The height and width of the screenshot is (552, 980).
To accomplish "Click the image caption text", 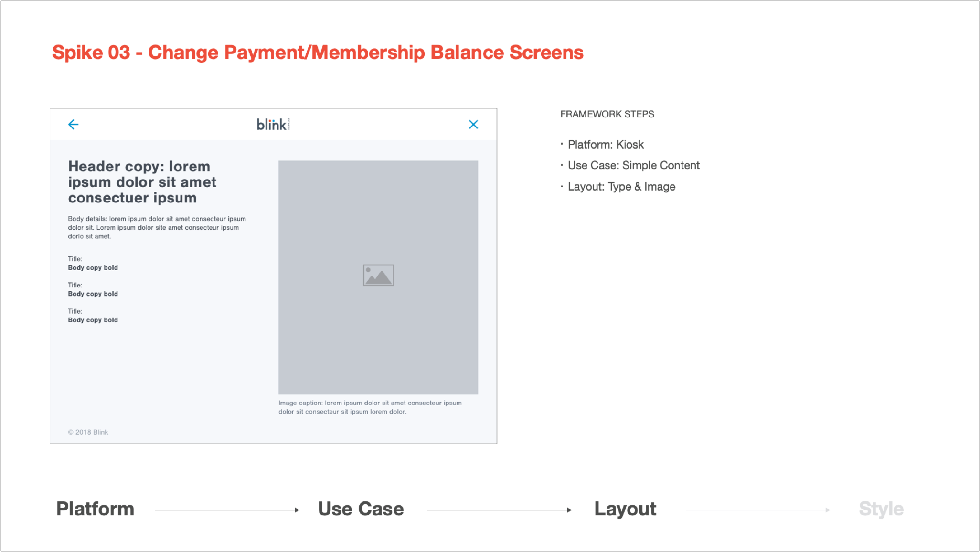I will point(370,407).
